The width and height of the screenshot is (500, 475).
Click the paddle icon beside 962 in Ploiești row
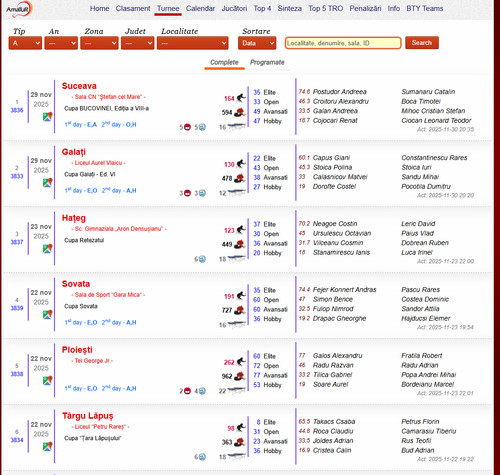tap(239, 376)
